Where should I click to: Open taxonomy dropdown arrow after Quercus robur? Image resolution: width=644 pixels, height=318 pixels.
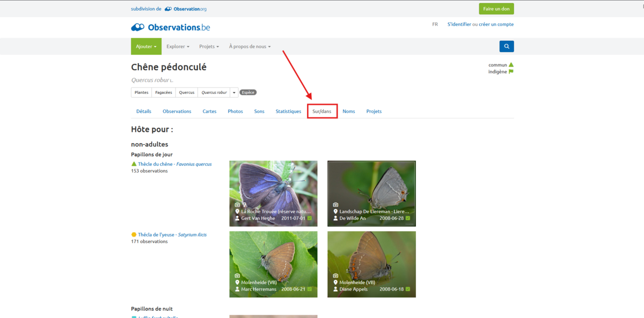[234, 92]
